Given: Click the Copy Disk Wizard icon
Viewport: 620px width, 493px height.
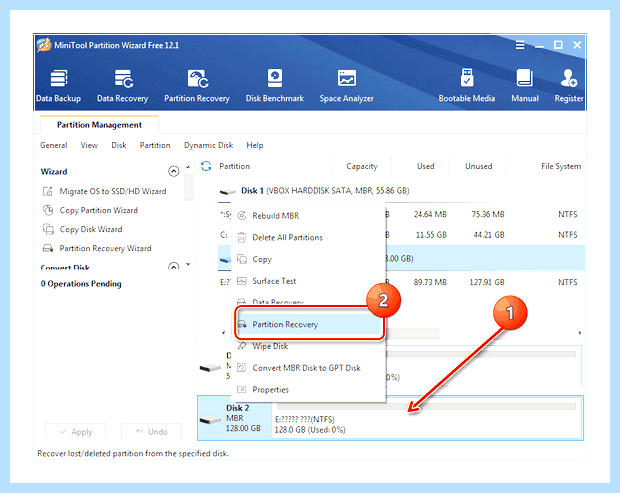Looking at the screenshot, I should [x=48, y=229].
